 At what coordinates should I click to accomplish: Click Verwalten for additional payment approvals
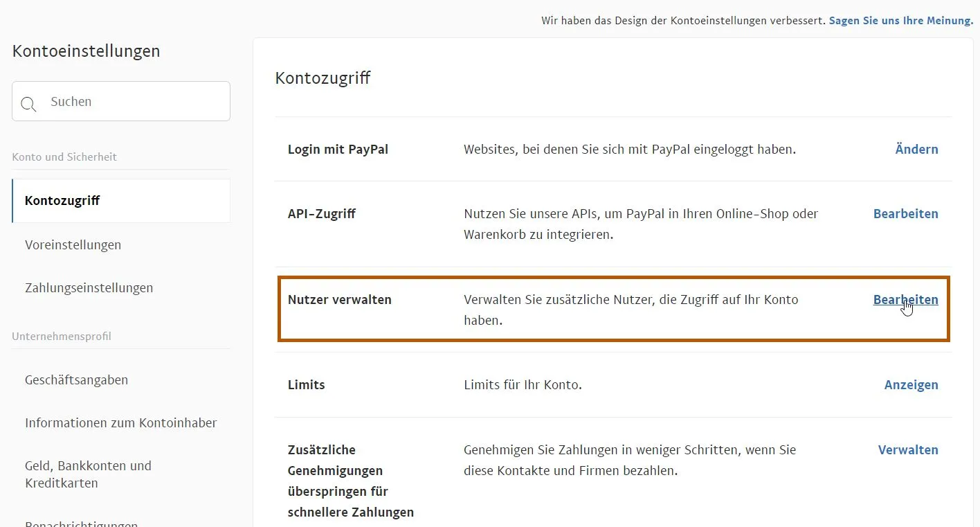click(908, 449)
